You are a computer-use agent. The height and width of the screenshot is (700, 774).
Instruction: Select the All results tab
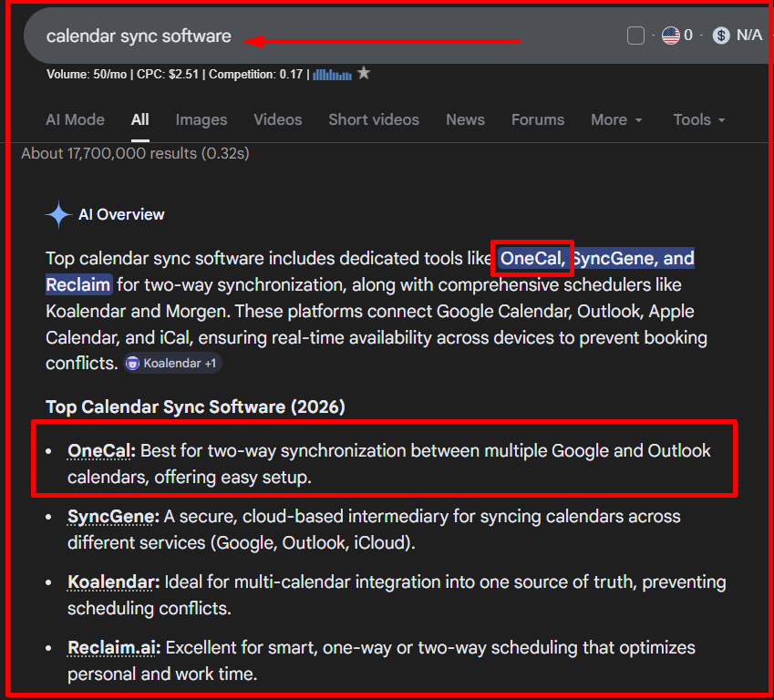139,119
